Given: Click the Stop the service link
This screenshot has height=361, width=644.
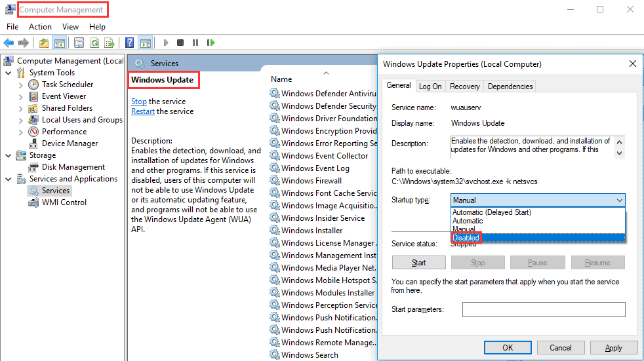Looking at the screenshot, I should point(139,102).
